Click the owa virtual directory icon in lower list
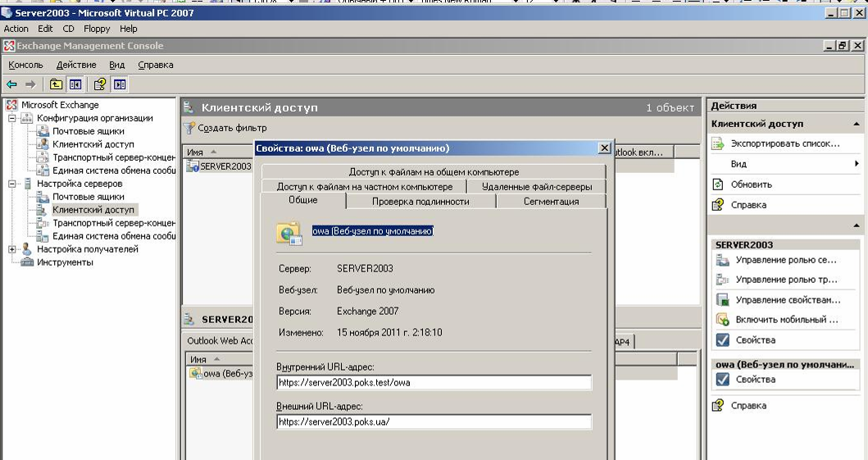 (195, 373)
